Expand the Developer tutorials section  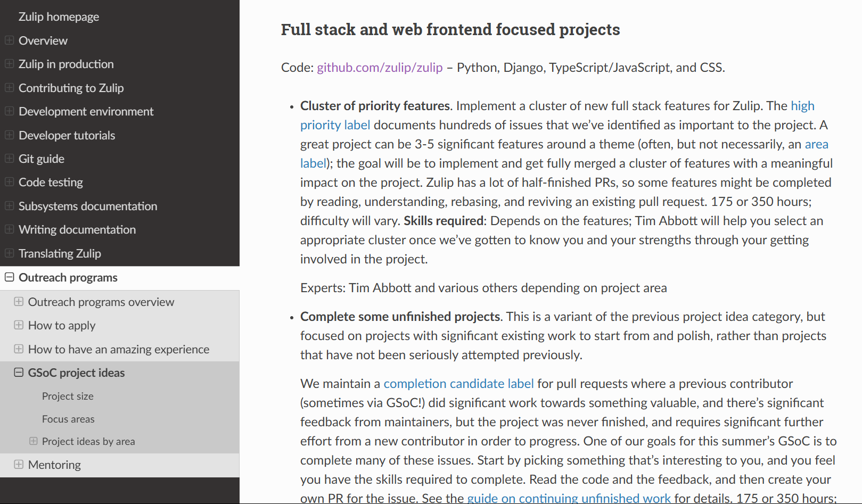tap(9, 135)
